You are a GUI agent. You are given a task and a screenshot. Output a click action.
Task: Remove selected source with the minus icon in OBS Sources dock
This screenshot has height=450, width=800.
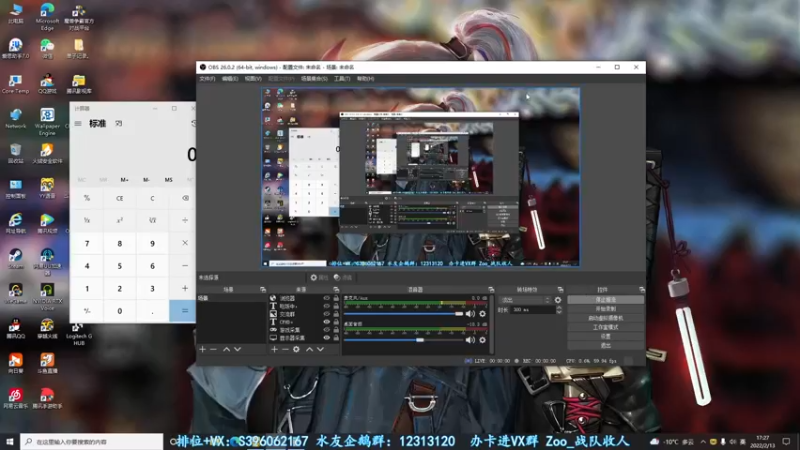tap(285, 349)
